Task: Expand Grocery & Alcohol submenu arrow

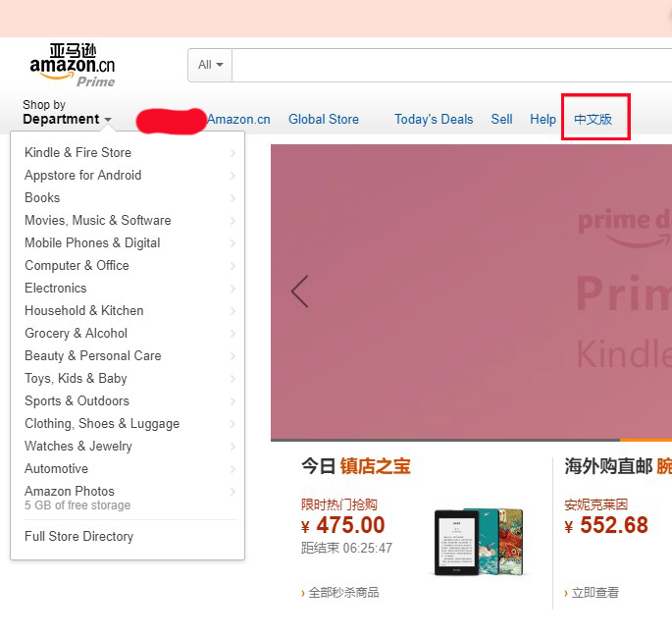Action: click(x=233, y=333)
